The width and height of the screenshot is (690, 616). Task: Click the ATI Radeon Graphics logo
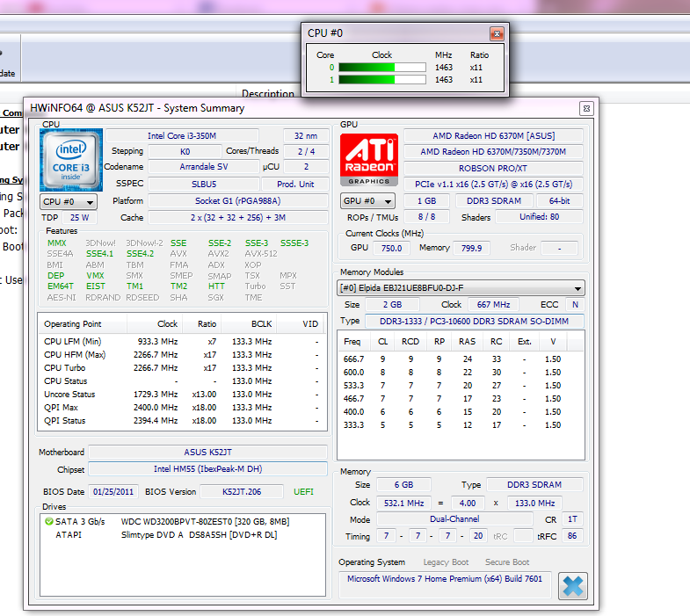click(x=369, y=160)
